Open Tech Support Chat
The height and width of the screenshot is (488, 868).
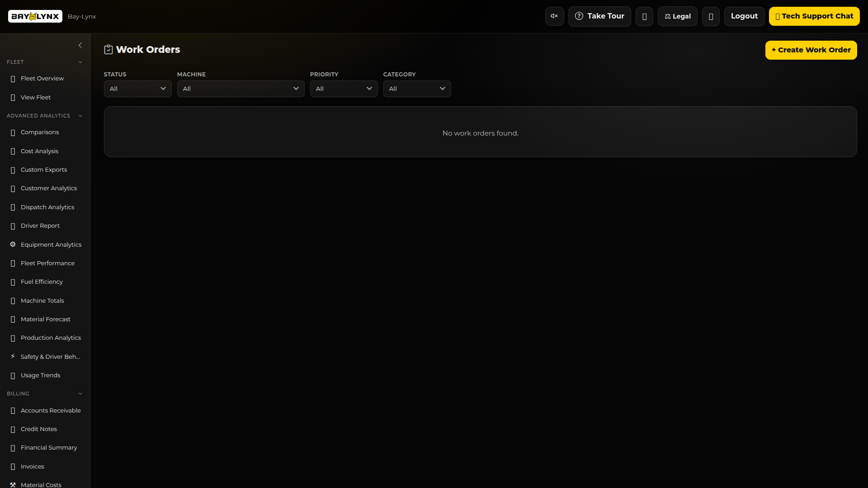tap(814, 16)
